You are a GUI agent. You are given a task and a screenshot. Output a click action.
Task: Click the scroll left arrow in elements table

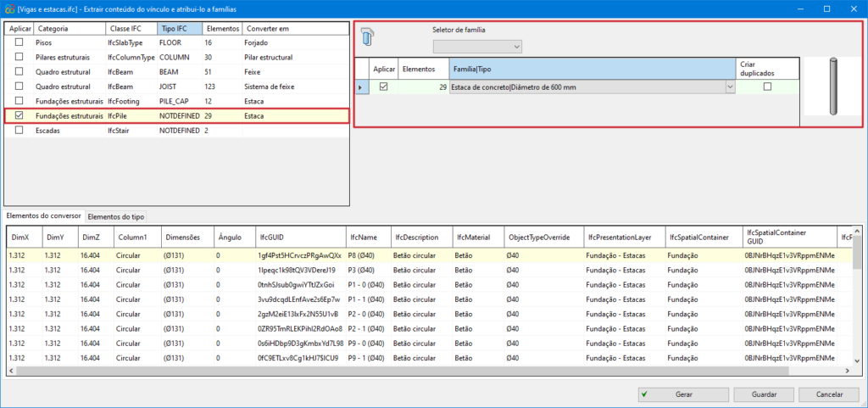click(12, 371)
